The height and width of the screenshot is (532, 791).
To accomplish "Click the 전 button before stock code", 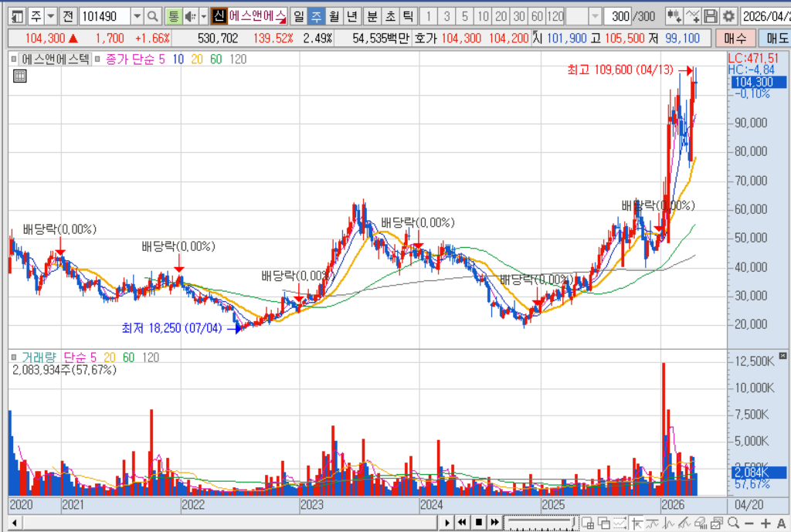I will click(x=68, y=17).
